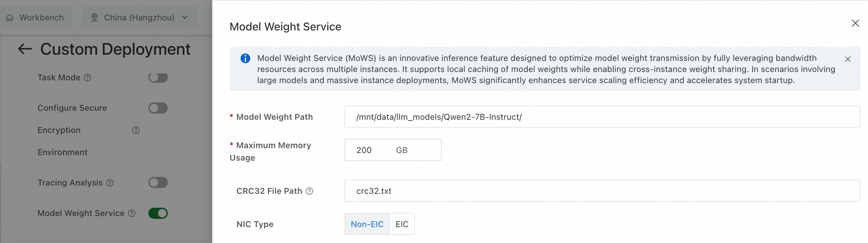Click the region location pin icon
This screenshot has height=243, width=868.
(94, 18)
